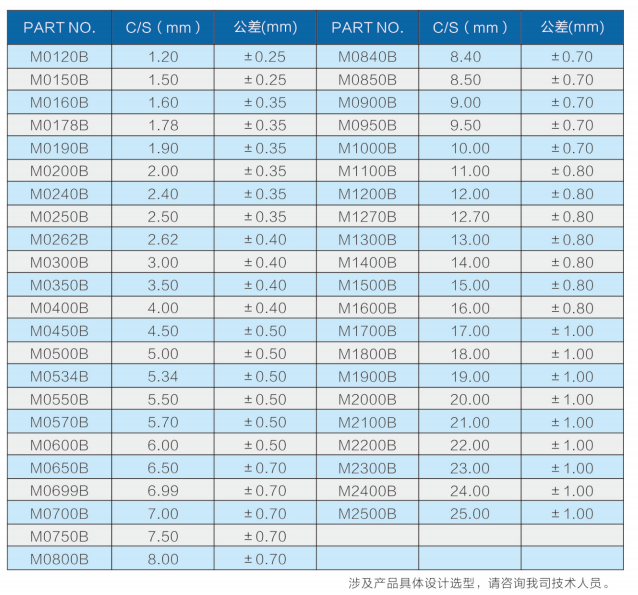Click the M2200B part number
The image size is (638, 595).
[367, 445]
